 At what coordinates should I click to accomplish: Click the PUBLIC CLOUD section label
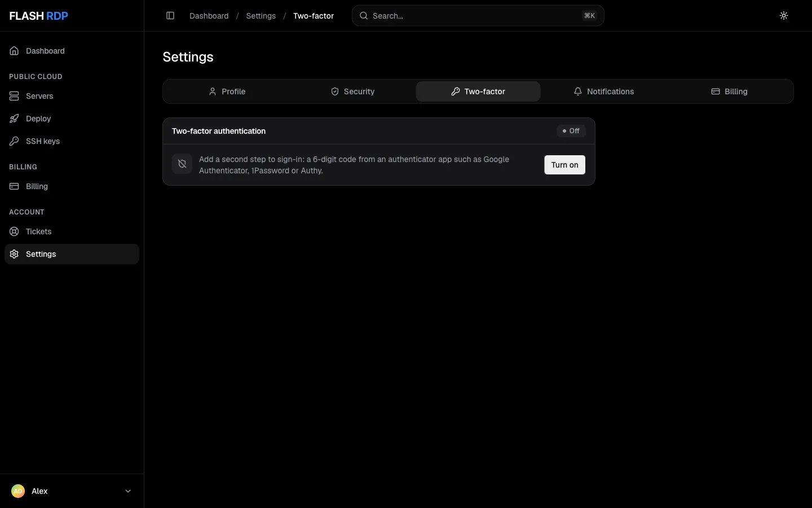(x=36, y=77)
